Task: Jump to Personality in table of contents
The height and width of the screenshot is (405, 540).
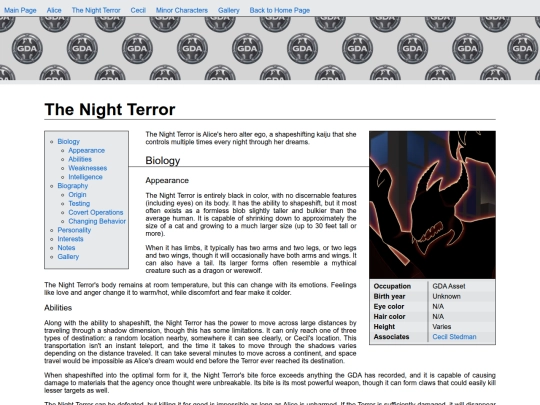Action: point(74,230)
